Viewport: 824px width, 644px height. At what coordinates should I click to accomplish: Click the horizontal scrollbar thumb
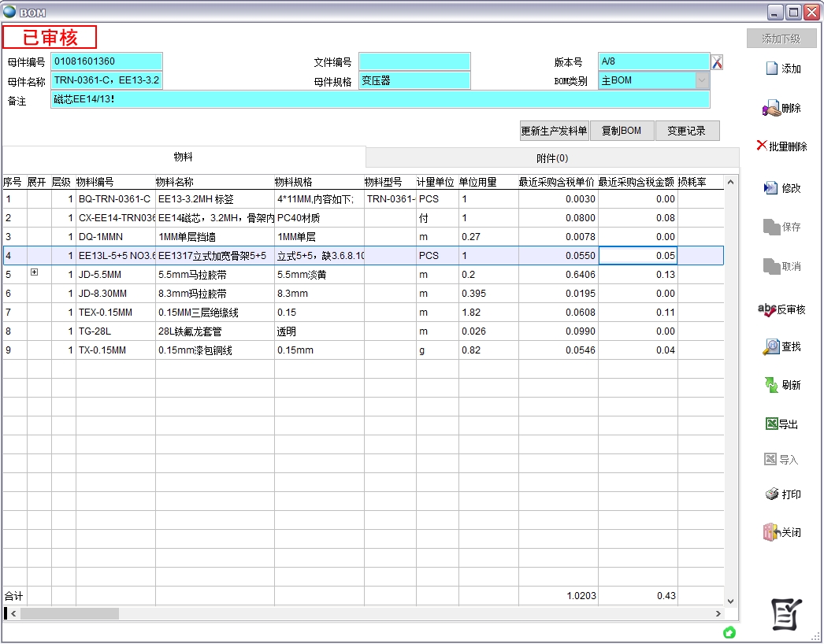coord(69,613)
